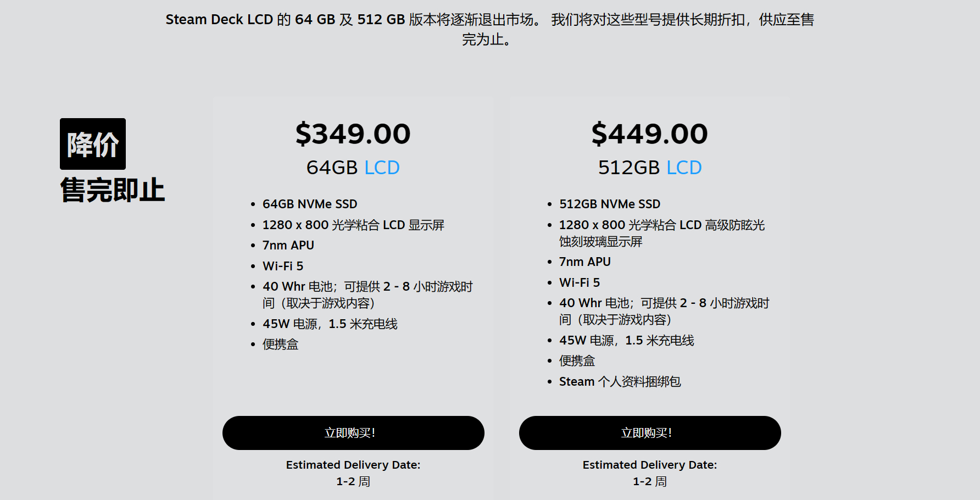Click the 64GB NVMe SSD spec line

coord(310,204)
